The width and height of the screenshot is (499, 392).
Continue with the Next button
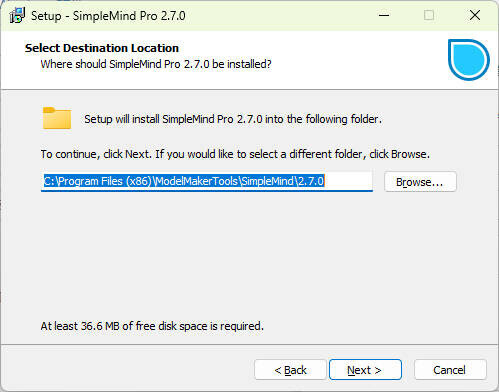365,369
